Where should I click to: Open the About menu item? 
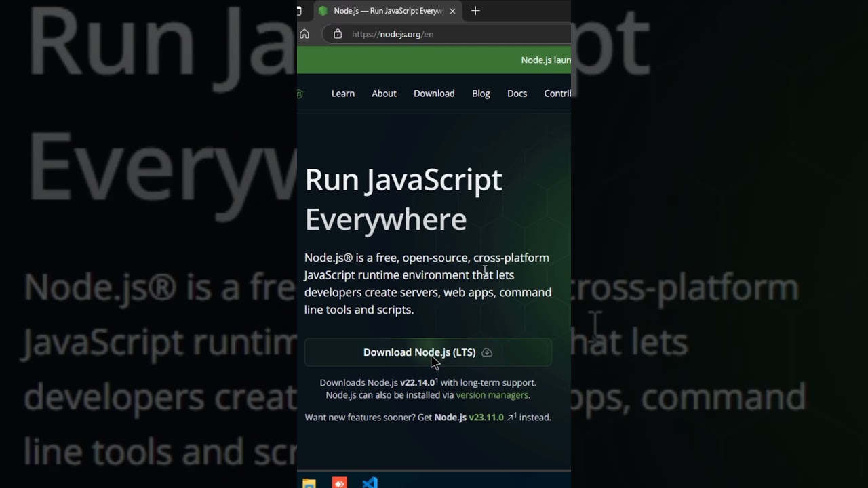[x=384, y=94]
